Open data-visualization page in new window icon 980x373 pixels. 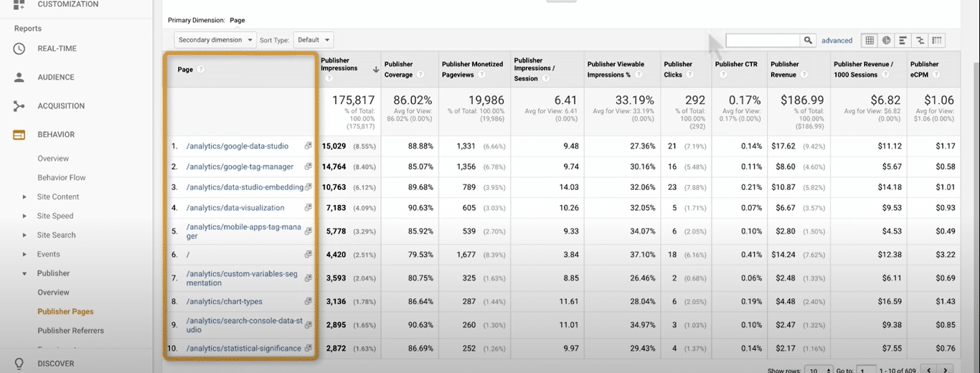coord(308,207)
